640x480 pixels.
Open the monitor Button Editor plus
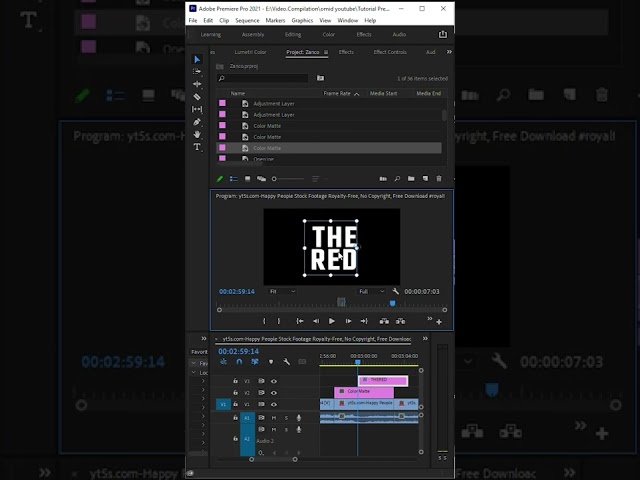pyautogui.click(x=439, y=322)
